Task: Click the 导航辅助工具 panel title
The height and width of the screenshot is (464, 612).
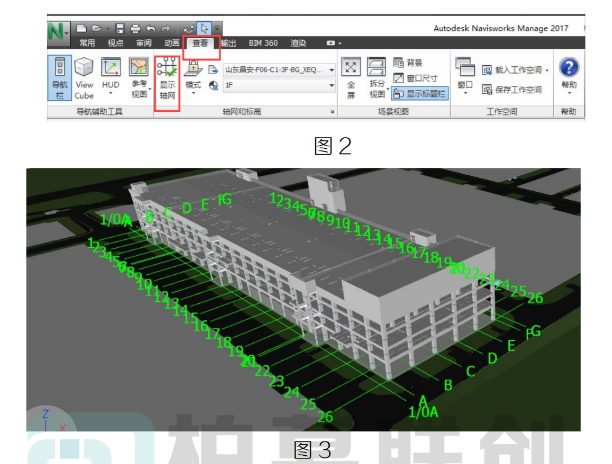Action: coord(99,112)
